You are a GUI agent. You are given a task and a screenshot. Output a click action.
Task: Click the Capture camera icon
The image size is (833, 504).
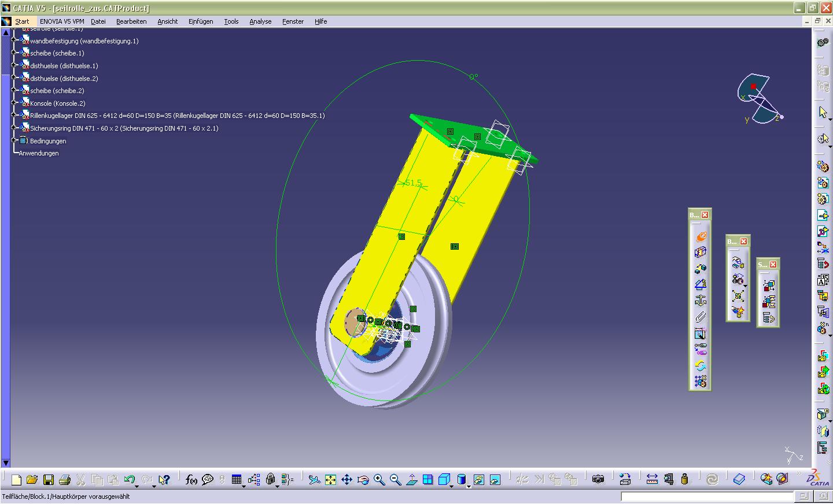click(598, 480)
